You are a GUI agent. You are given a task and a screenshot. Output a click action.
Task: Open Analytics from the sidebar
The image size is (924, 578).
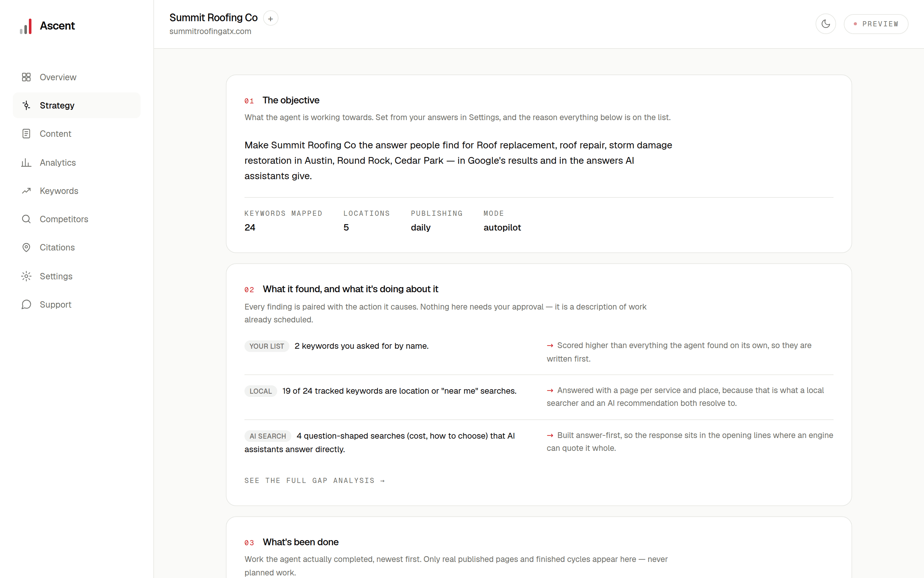[76, 162]
